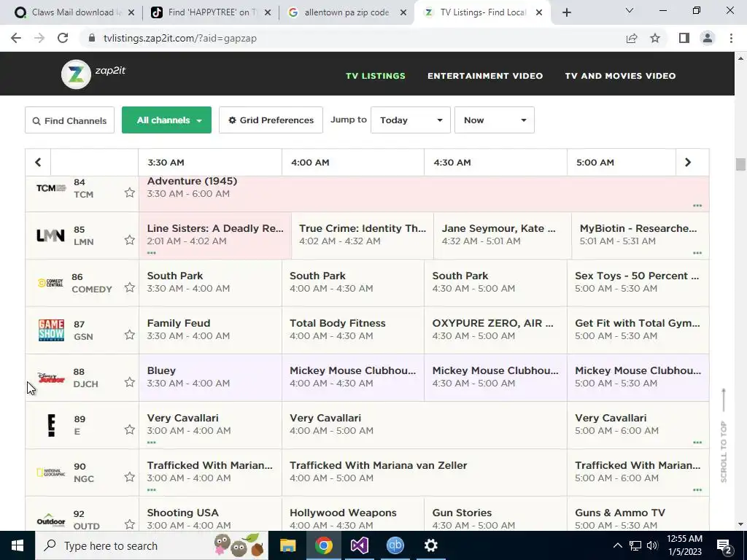Viewport: 747px width, 560px height.
Task: Favorite the TCM channel star
Action: tap(130, 192)
